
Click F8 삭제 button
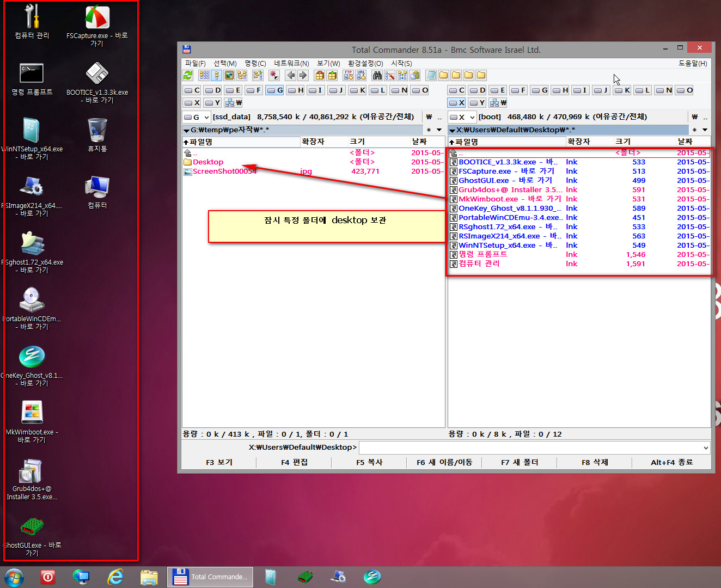(595, 462)
